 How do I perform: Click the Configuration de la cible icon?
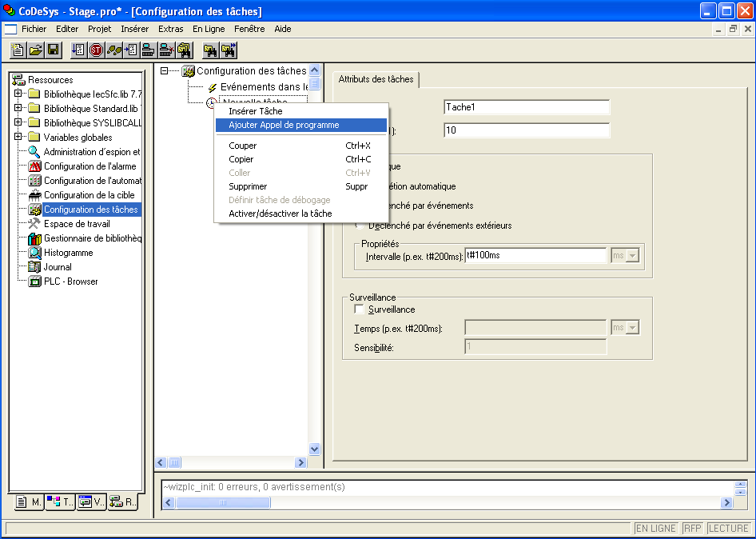(x=34, y=195)
